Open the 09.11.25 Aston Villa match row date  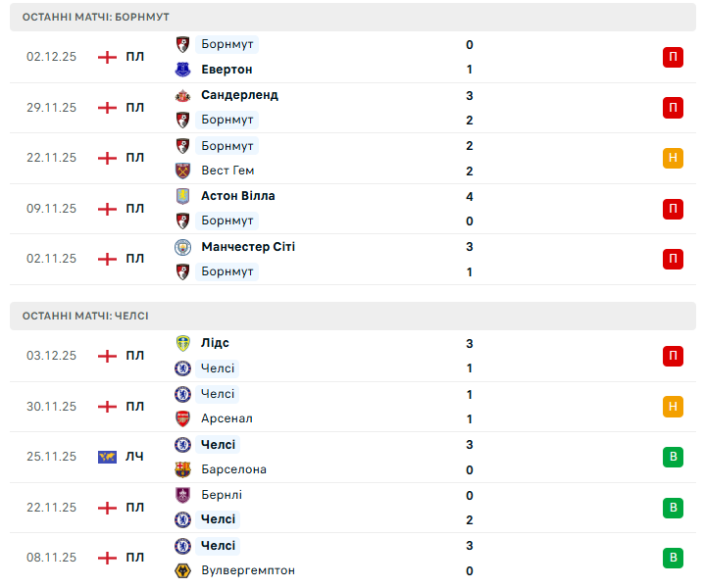[51, 209]
